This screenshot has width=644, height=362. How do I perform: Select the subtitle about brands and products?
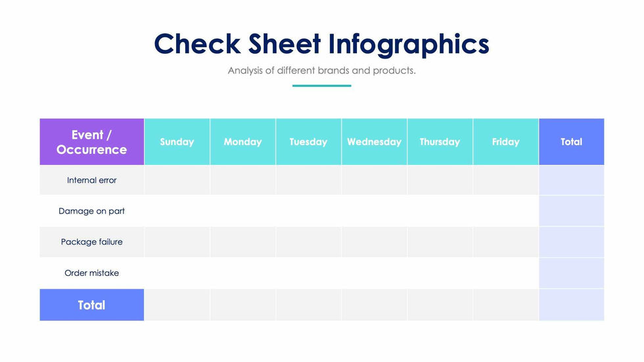point(321,70)
